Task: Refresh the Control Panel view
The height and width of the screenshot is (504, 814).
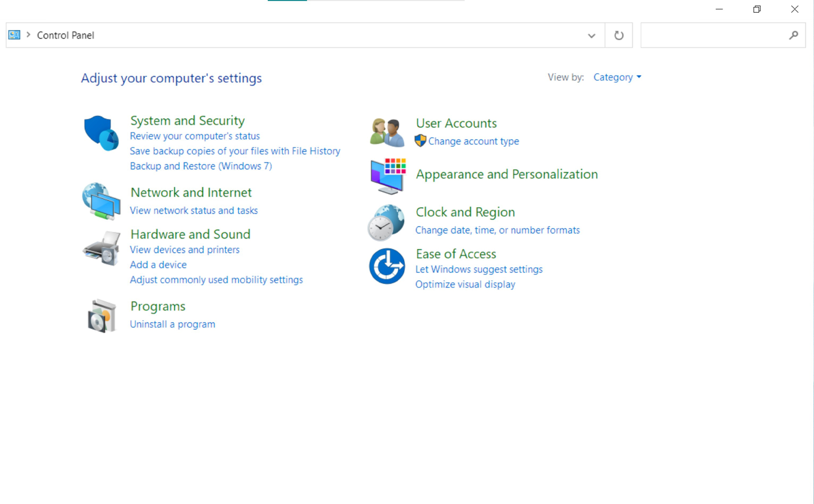Action: pos(619,35)
